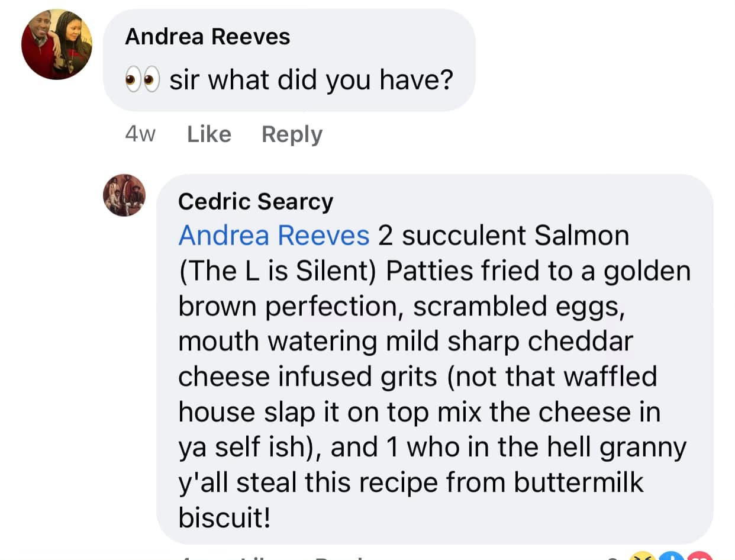The image size is (735, 560).
Task: Click the reaction count beside the reaction emojis
Action: point(619,557)
